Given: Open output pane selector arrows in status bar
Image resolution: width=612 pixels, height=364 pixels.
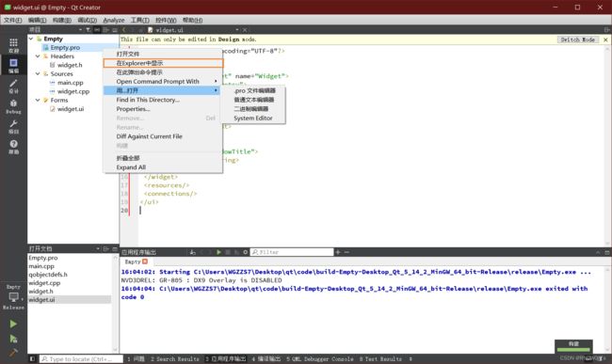Looking at the screenshot, I should coord(411,358).
